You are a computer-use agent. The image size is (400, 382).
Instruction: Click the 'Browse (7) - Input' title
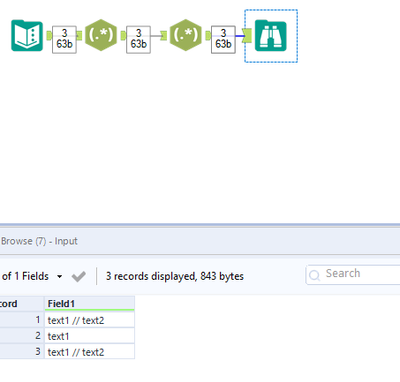pyautogui.click(x=39, y=241)
